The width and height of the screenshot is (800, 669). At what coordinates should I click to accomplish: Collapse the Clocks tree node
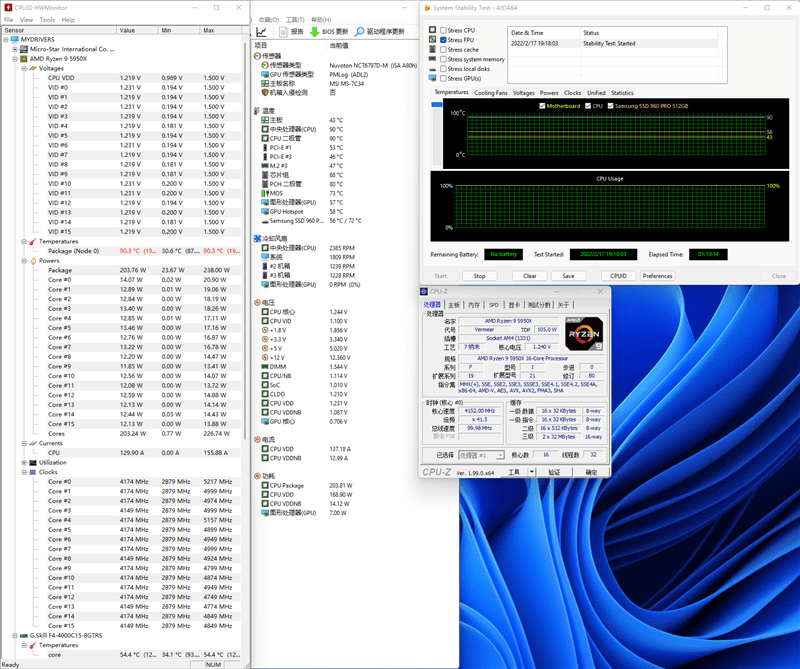pyautogui.click(x=24, y=472)
